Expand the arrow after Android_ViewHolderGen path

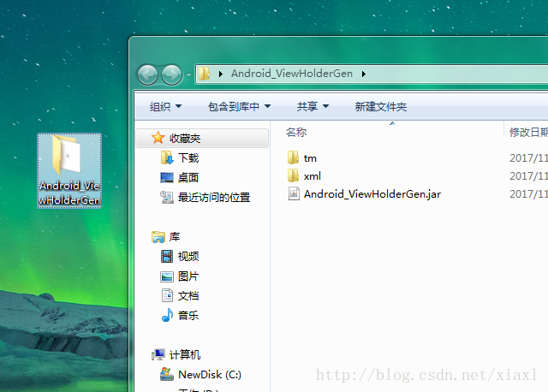coord(364,74)
